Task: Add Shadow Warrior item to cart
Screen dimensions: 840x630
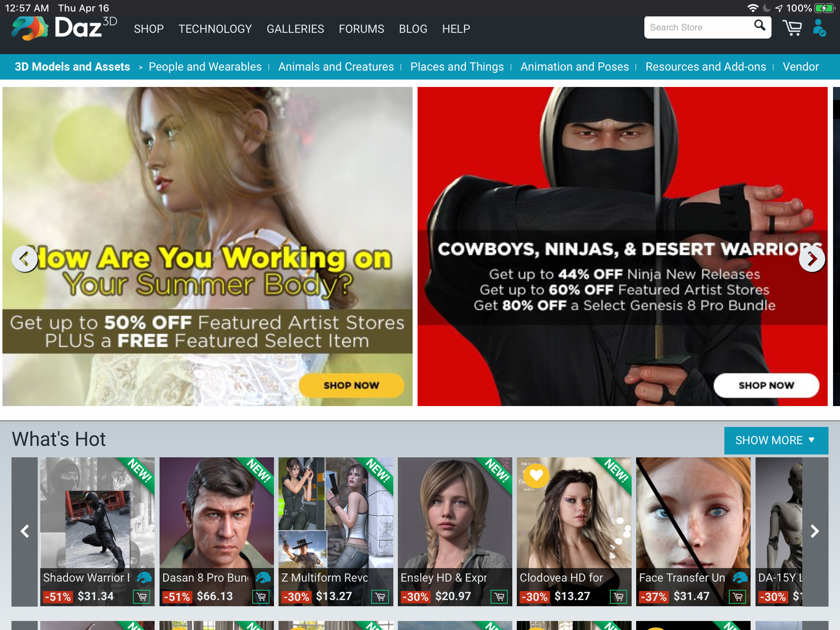Action: 142,596
